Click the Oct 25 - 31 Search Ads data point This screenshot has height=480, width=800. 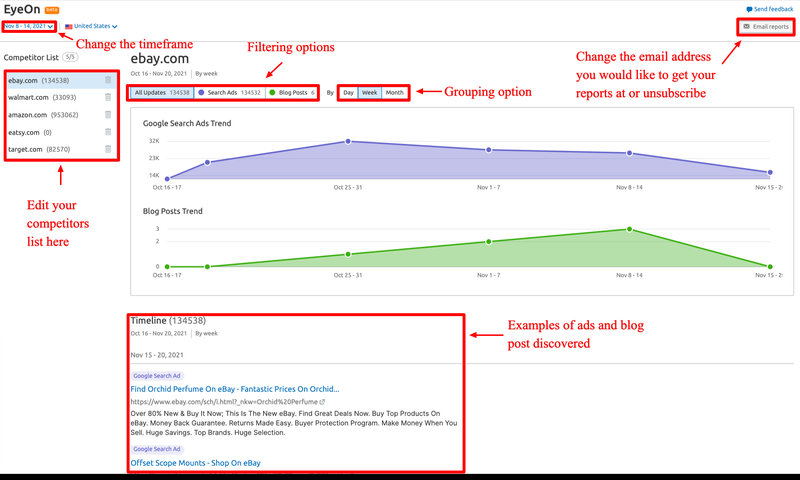pyautogui.click(x=348, y=141)
